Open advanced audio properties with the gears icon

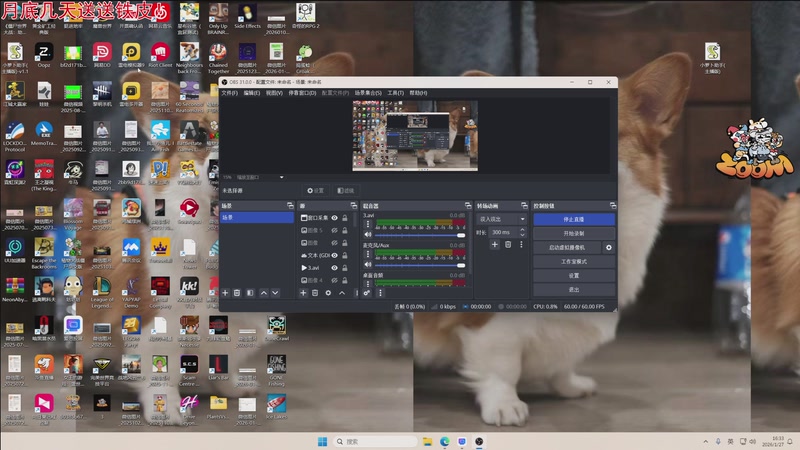(367, 293)
